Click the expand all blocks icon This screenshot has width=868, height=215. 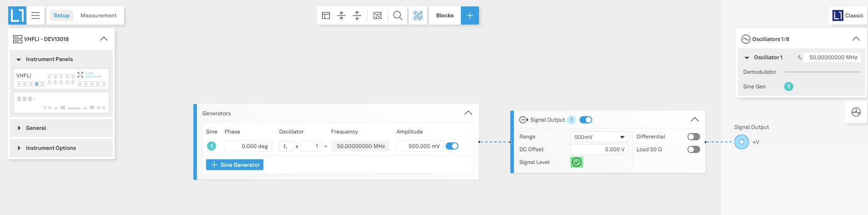[x=357, y=15]
